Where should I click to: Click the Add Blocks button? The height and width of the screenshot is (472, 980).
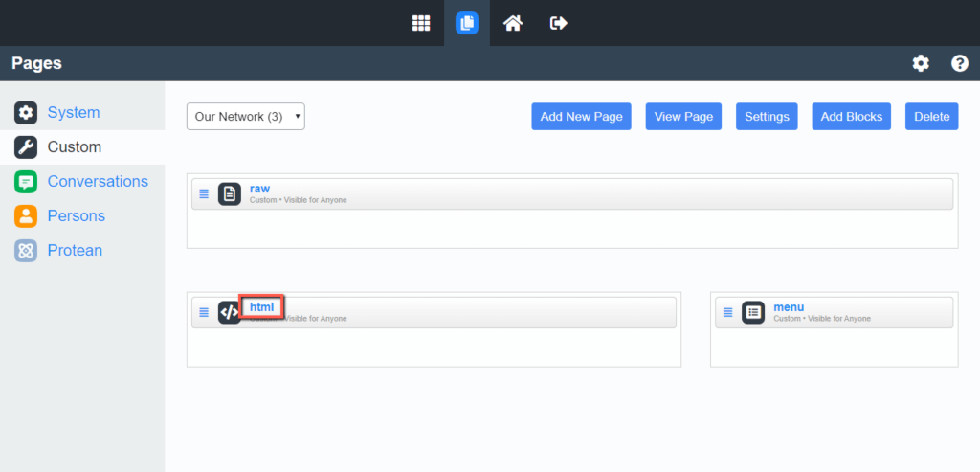(x=851, y=116)
